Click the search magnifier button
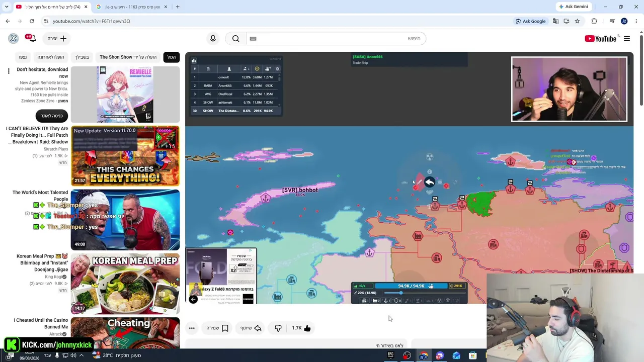Viewport: 644px width, 362px height. tap(235, 39)
